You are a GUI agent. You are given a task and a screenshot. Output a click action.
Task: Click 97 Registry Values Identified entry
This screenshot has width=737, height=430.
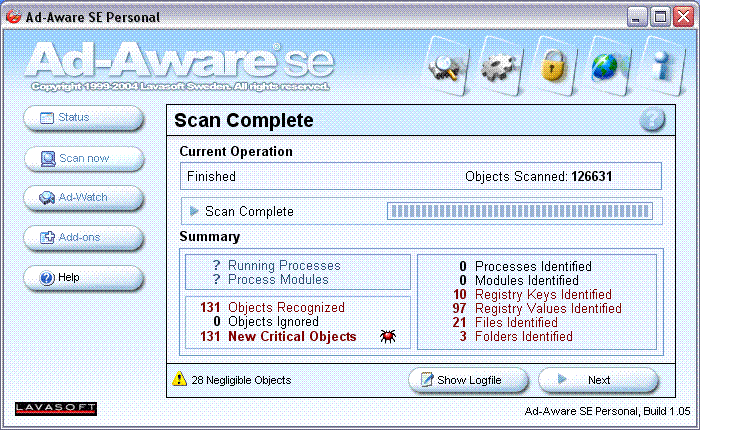[x=537, y=309]
